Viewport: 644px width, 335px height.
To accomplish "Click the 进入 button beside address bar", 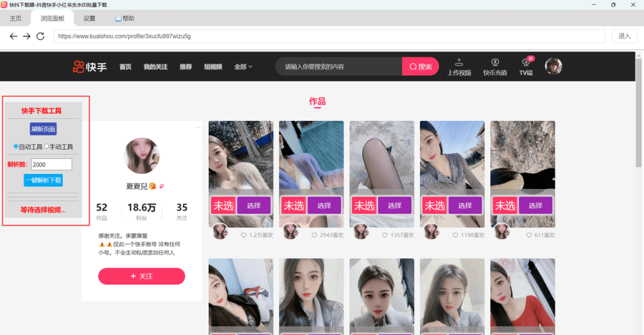I will pos(625,36).
